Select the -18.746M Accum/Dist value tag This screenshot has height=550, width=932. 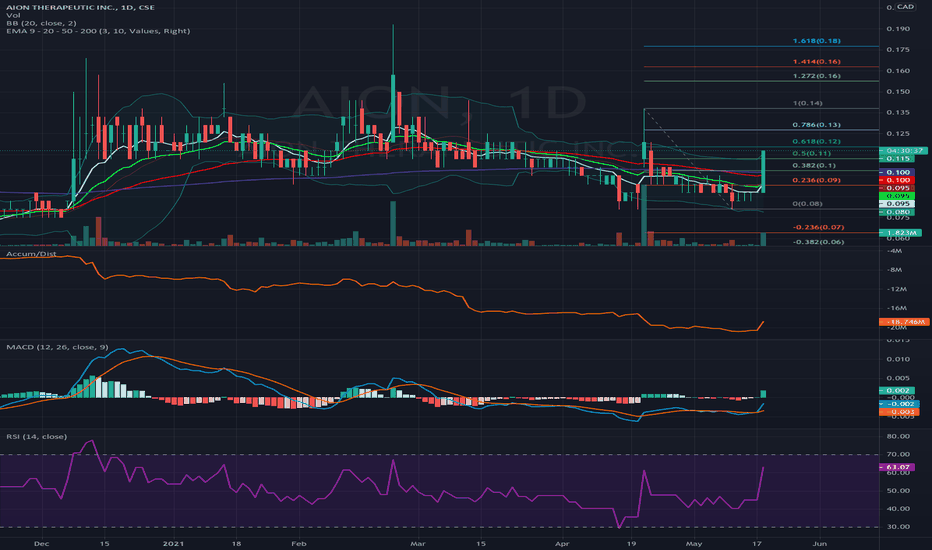(903, 322)
